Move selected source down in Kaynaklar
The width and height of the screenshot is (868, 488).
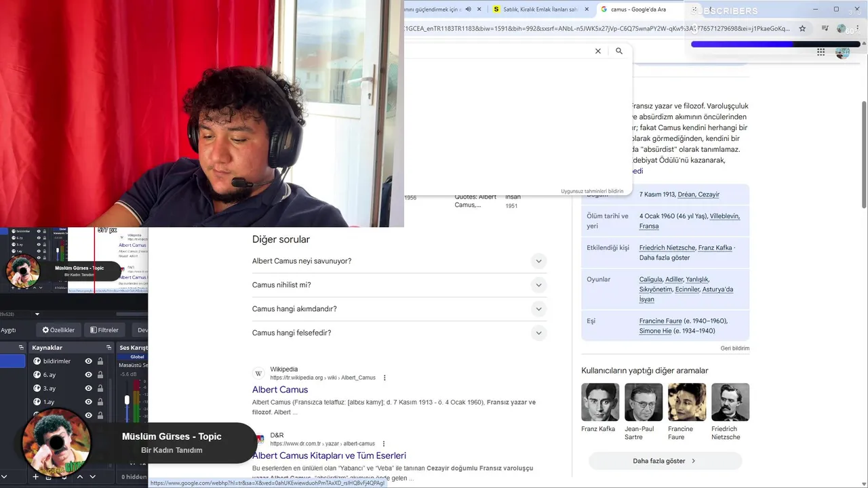pos(94,477)
